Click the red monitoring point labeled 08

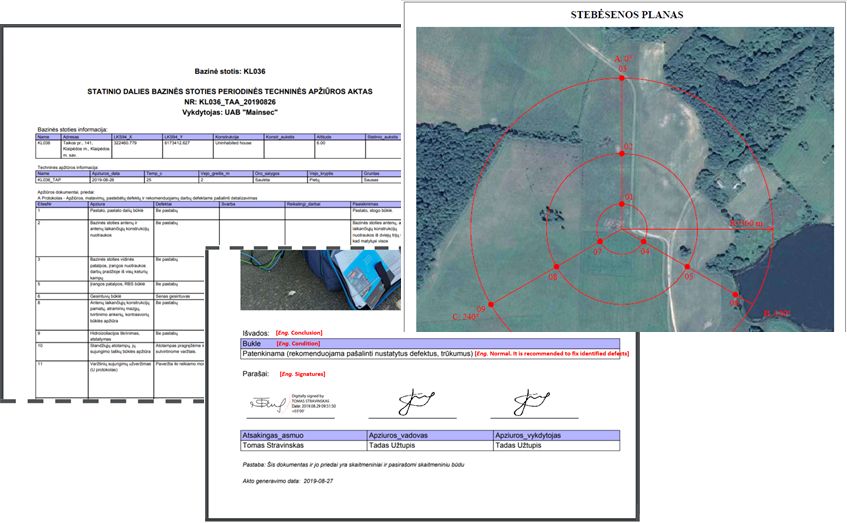pyautogui.click(x=556, y=267)
